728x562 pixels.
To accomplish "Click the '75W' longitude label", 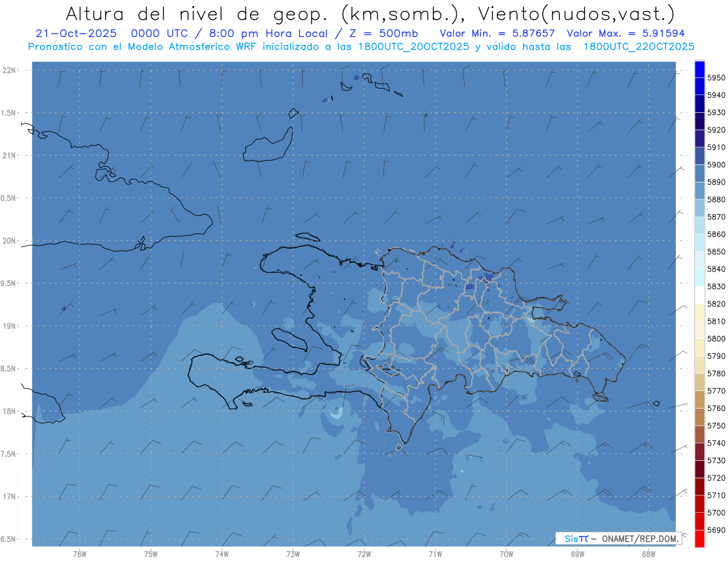I will coord(151,554).
